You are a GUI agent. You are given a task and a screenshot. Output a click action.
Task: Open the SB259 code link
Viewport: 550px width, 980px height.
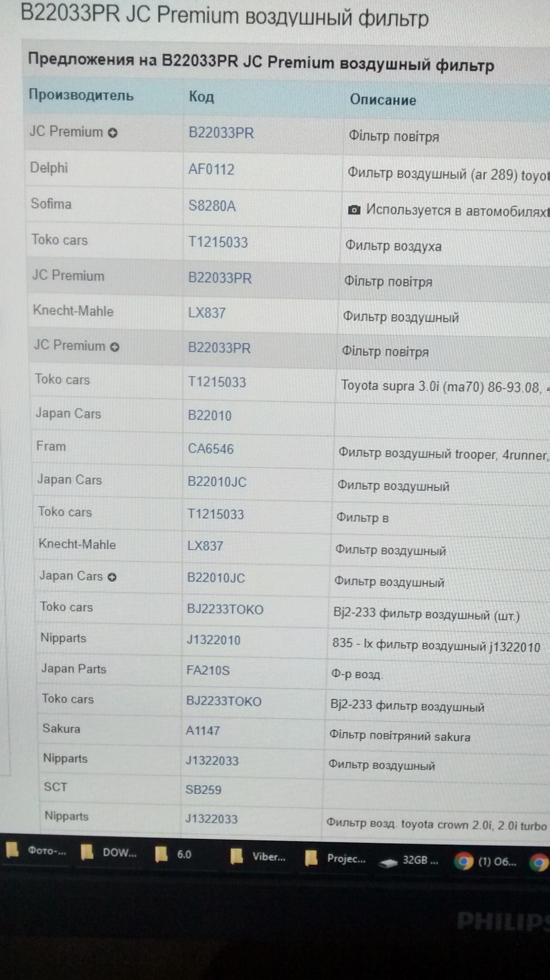(203, 790)
